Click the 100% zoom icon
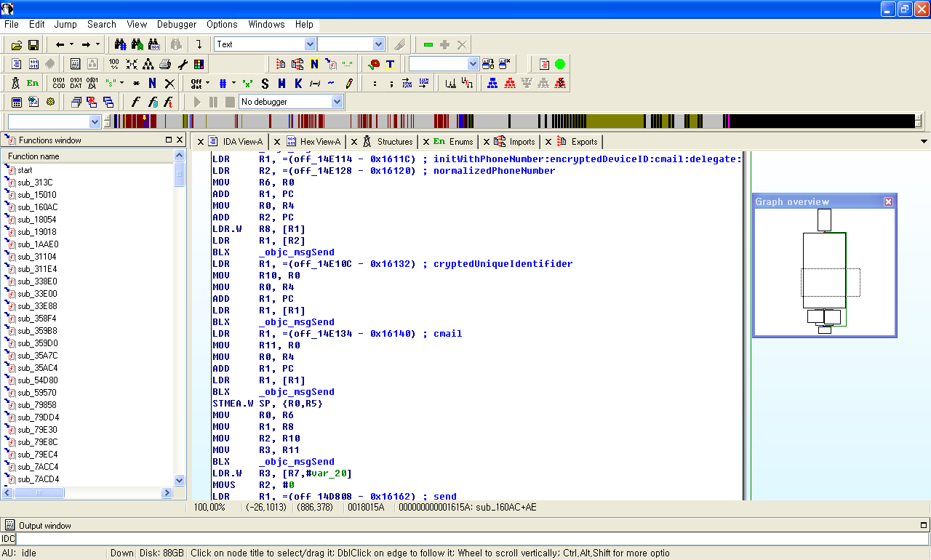 click(114, 64)
